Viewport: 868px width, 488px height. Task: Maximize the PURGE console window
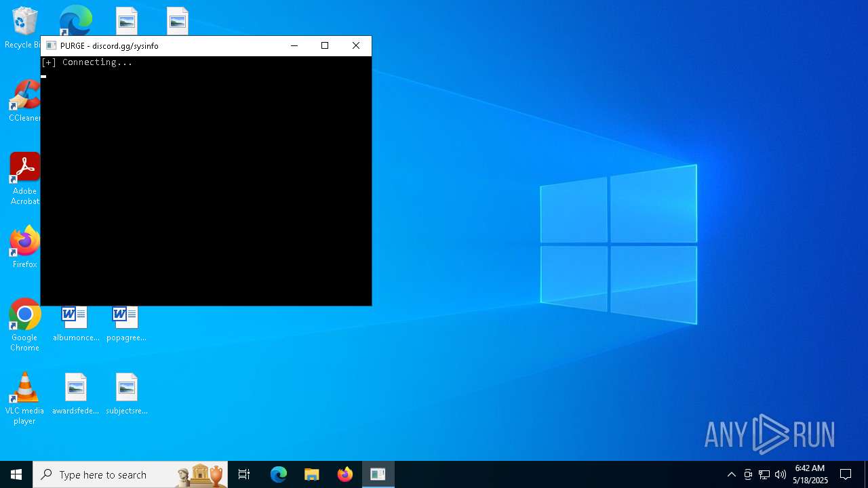coord(325,45)
